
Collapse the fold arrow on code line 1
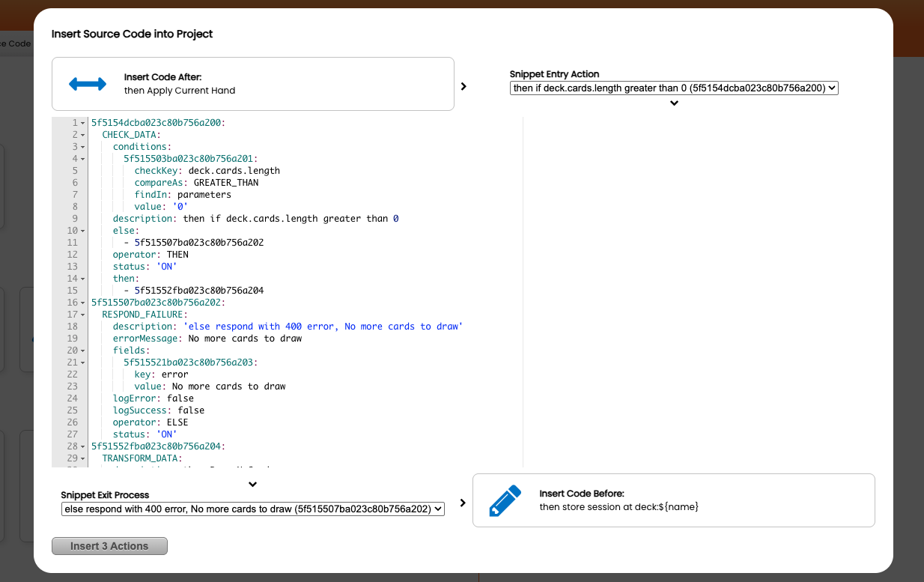(83, 123)
